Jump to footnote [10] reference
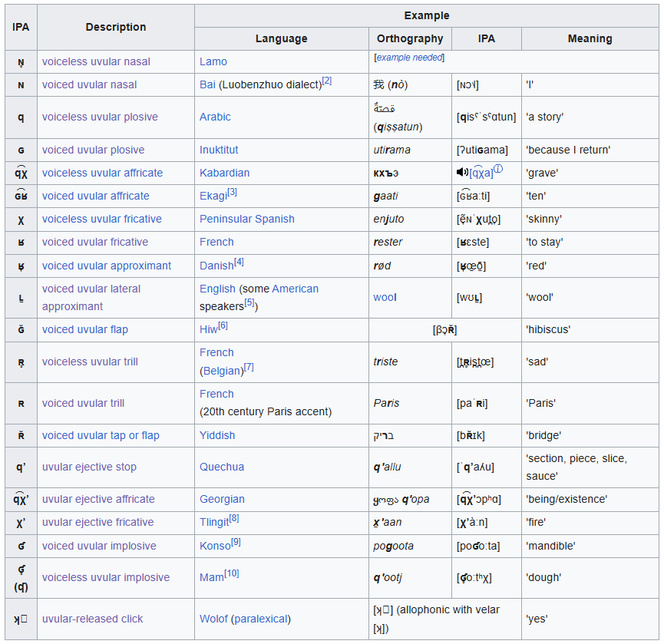664x644 pixels. pyautogui.click(x=232, y=573)
